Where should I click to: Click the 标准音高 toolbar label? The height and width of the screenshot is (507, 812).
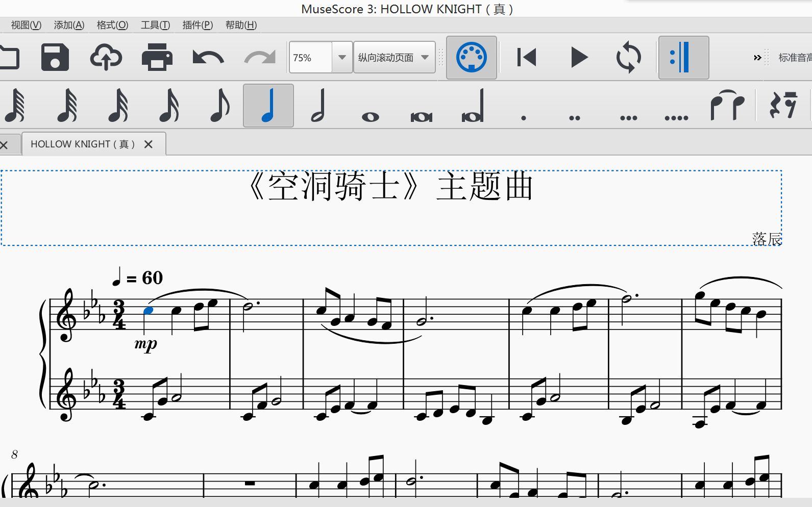(795, 58)
